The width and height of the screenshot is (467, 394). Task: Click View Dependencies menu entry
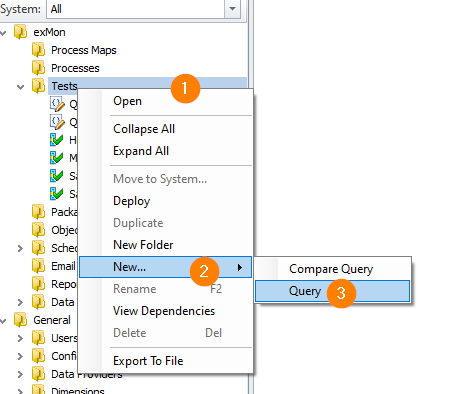164,311
